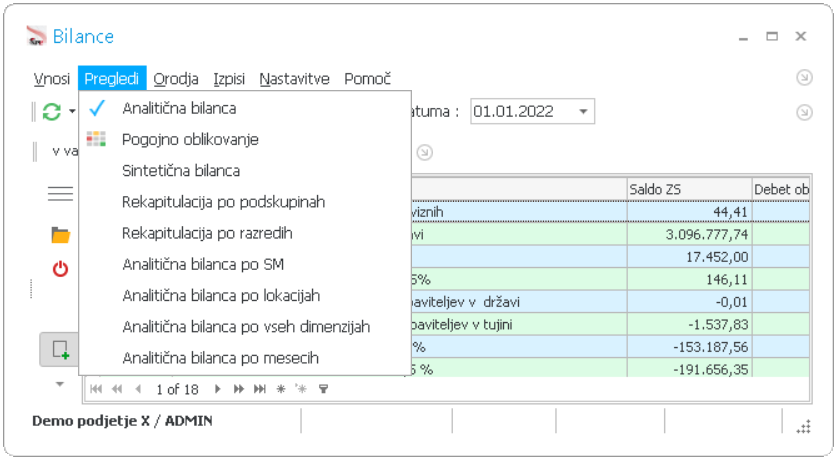
Task: Click the -0,01 balance cell
Action: [689, 302]
